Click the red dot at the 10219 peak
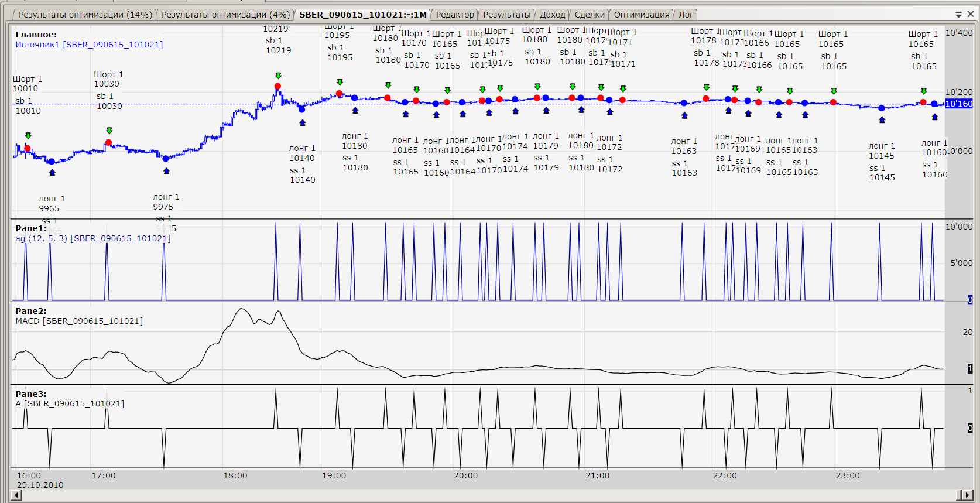 (277, 86)
